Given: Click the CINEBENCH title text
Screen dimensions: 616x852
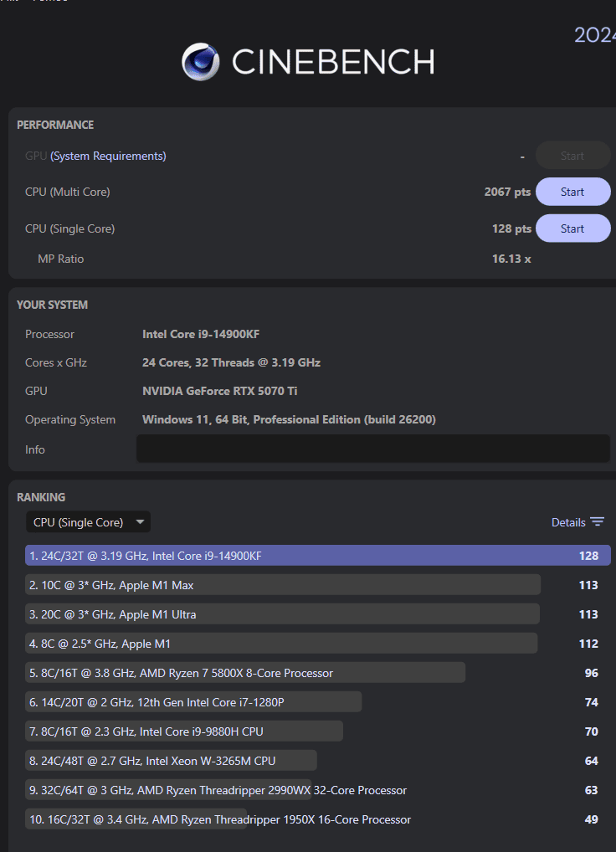Looking at the screenshot, I should click(333, 61).
